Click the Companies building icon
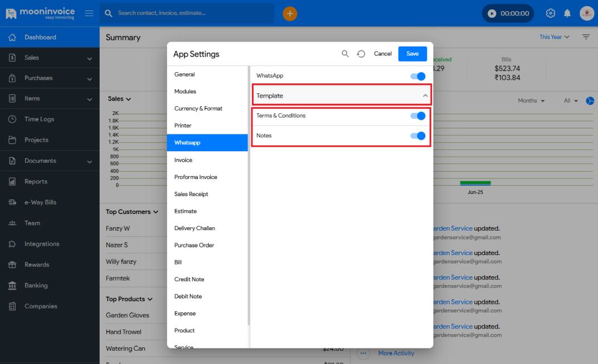The image size is (598, 364). pyautogui.click(x=12, y=306)
